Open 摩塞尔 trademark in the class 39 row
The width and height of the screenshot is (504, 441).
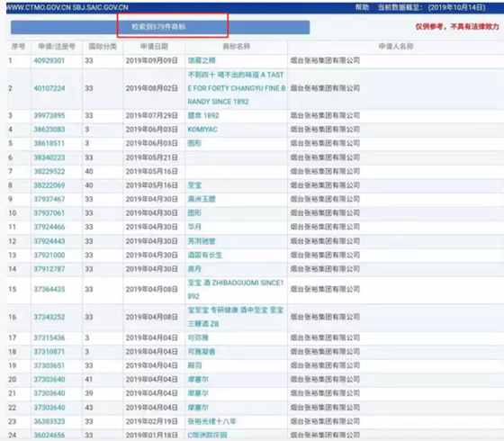coord(198,393)
